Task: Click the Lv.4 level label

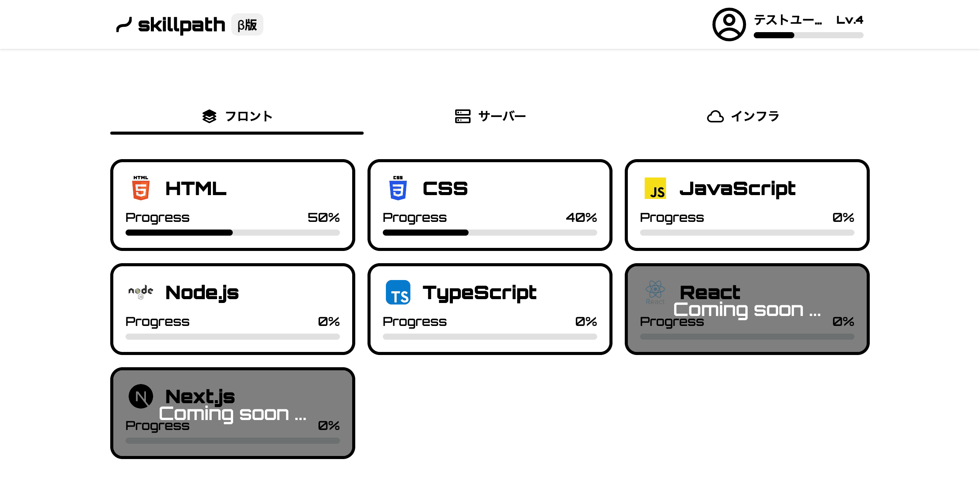Action: (x=849, y=20)
